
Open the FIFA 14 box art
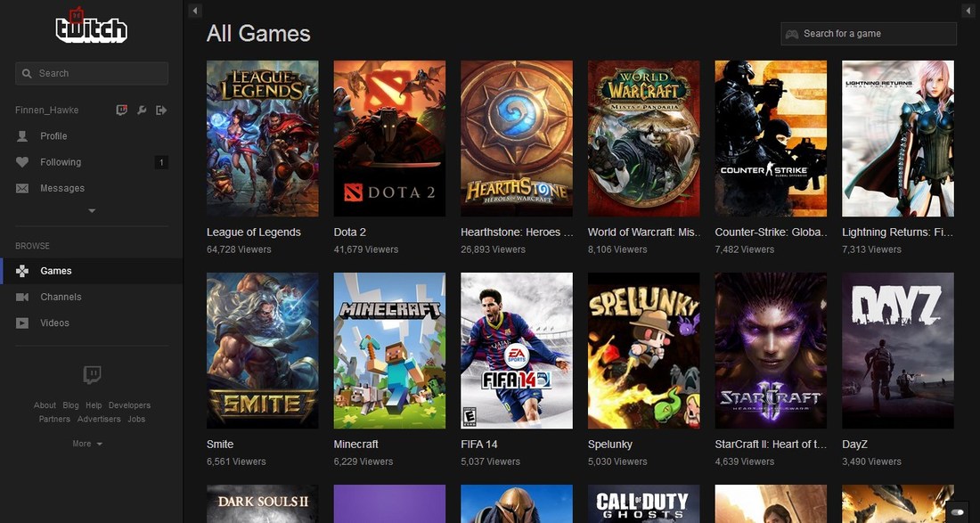pos(517,350)
